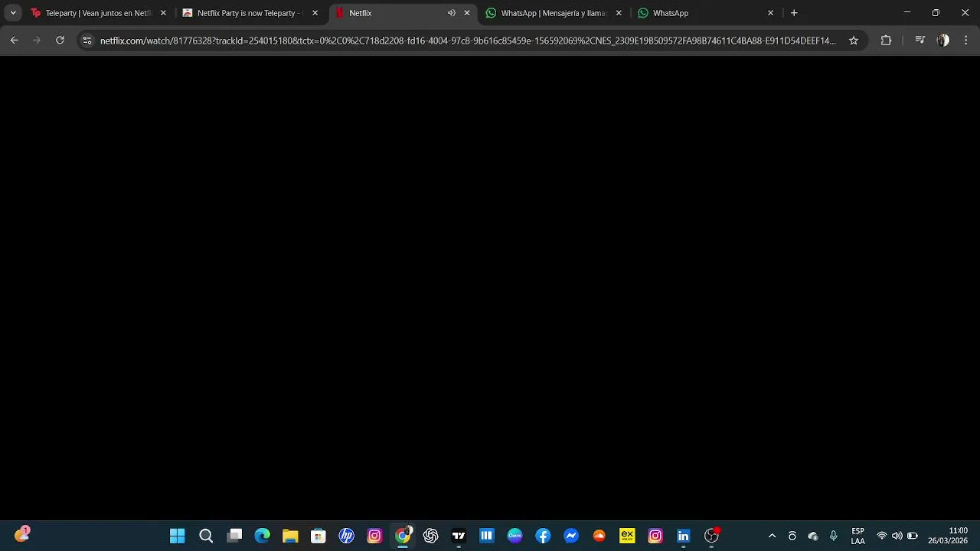Open the media controls icon in toolbar
Viewport: 980px width, 551px height.
(x=920, y=41)
